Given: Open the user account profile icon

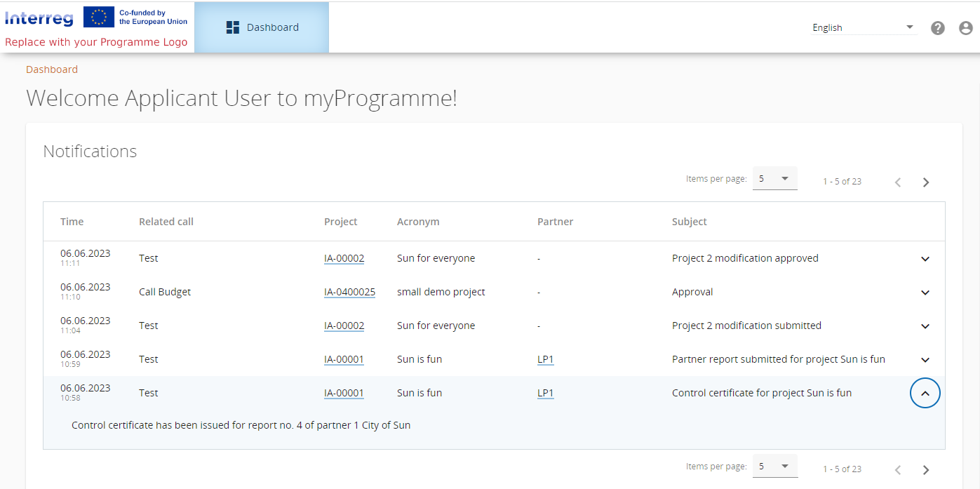Looking at the screenshot, I should 966,28.
